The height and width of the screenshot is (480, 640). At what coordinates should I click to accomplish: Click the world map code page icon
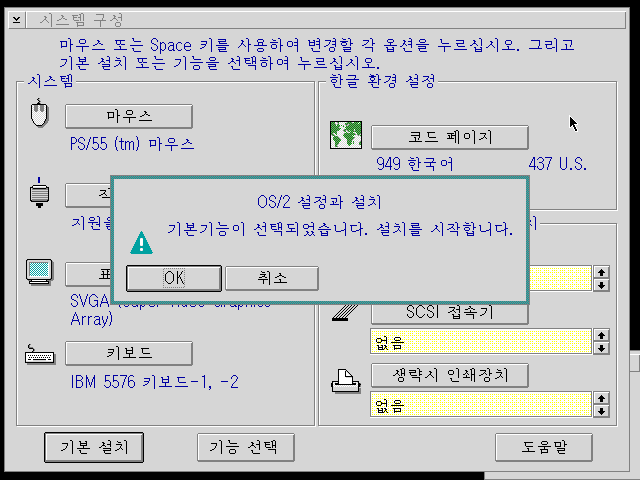tap(346, 135)
